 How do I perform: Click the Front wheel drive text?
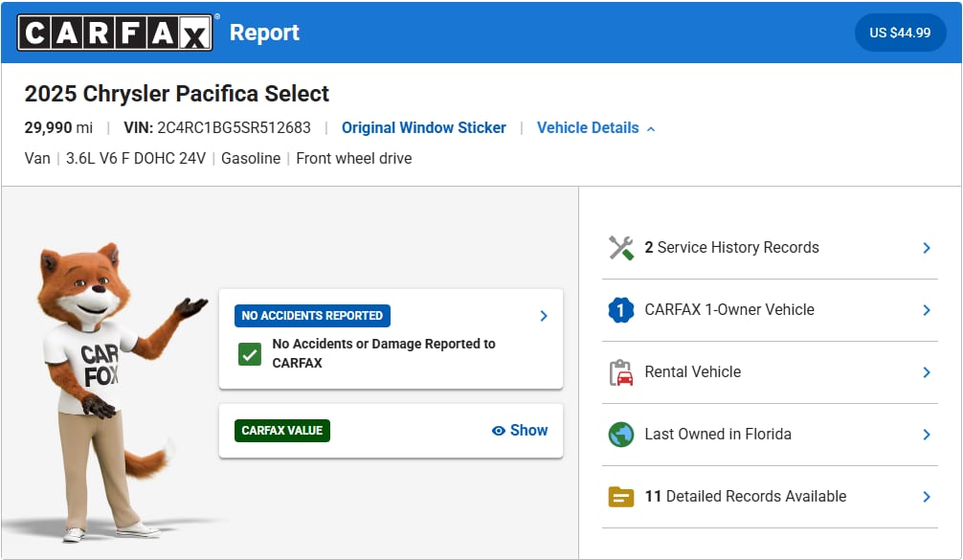pyautogui.click(x=354, y=158)
